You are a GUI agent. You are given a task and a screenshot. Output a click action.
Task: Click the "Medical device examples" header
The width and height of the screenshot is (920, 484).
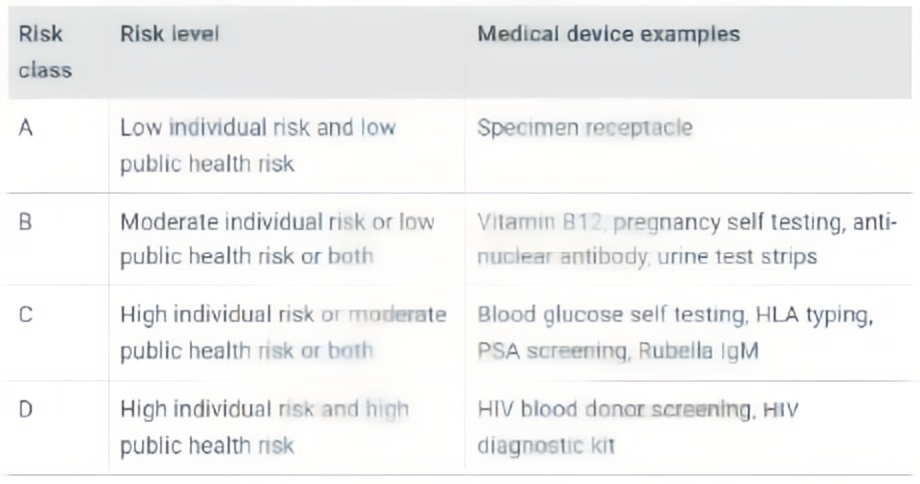[608, 34]
